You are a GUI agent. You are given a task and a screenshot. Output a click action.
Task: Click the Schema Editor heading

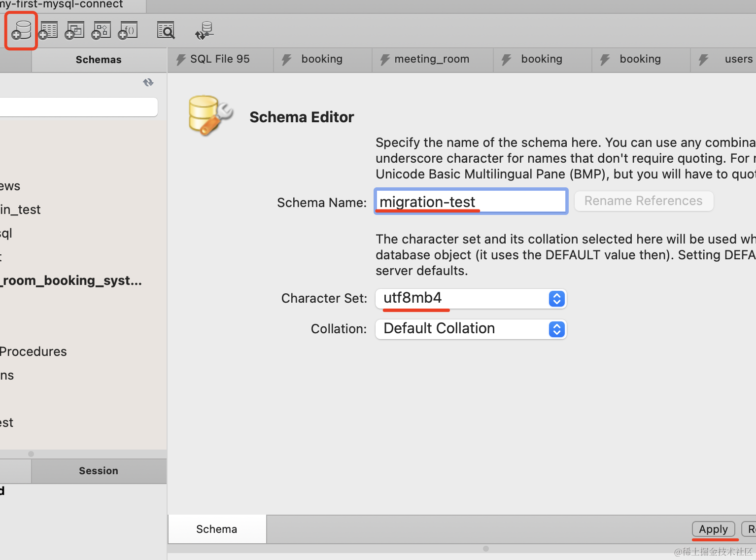(x=302, y=117)
